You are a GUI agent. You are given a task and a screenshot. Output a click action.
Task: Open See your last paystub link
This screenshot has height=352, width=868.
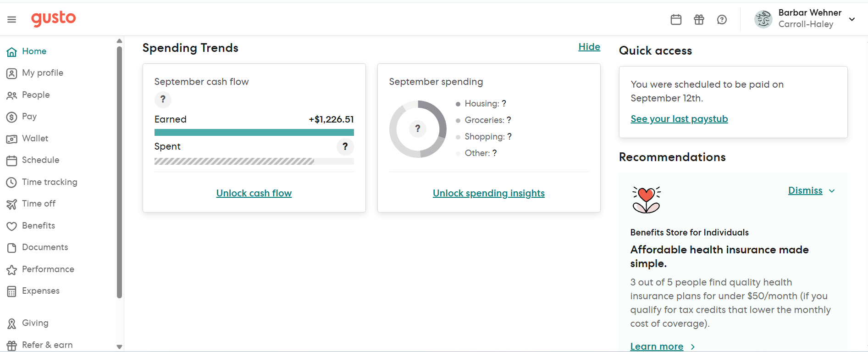coord(679,119)
